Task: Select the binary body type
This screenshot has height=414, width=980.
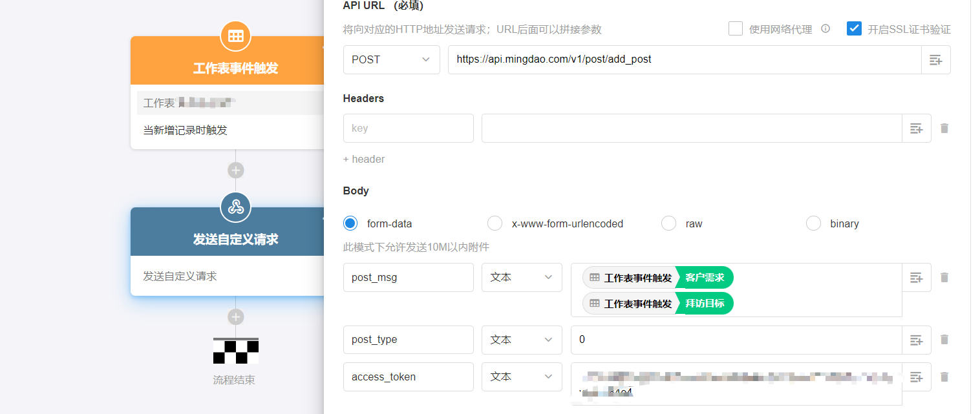Action: coord(813,223)
